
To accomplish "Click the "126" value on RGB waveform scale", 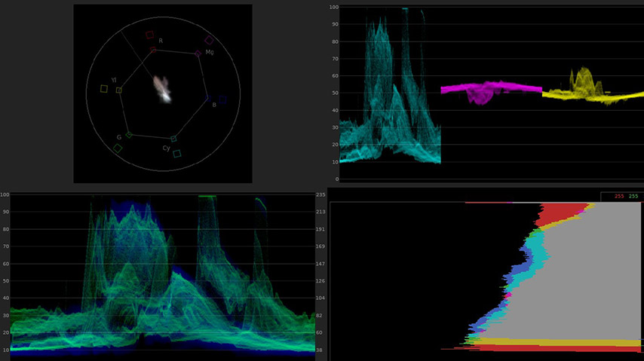I will [320, 281].
